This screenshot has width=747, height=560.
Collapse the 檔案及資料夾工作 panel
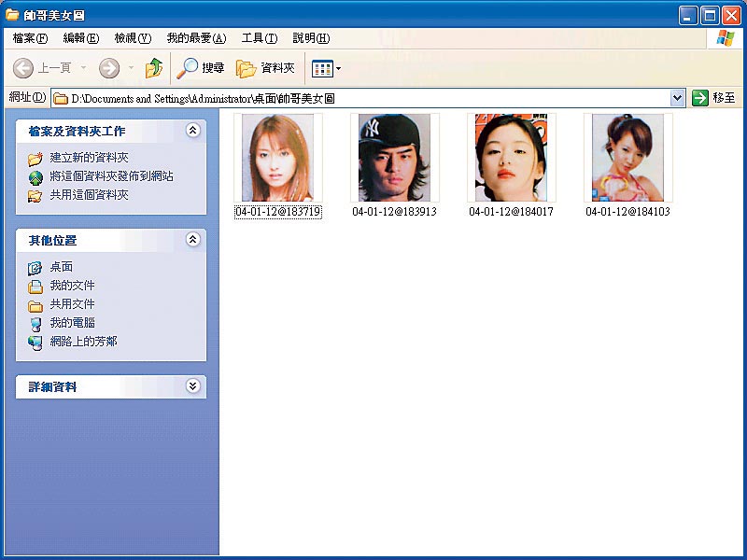193,131
